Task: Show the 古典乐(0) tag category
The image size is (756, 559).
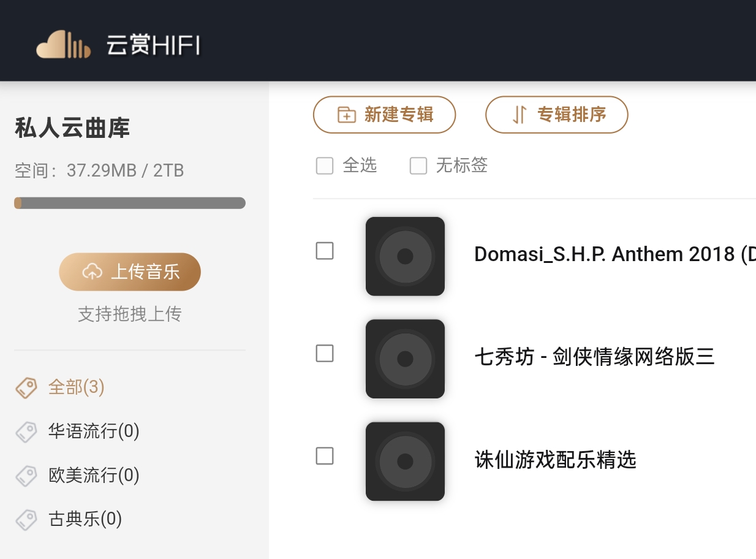Action: [x=85, y=520]
